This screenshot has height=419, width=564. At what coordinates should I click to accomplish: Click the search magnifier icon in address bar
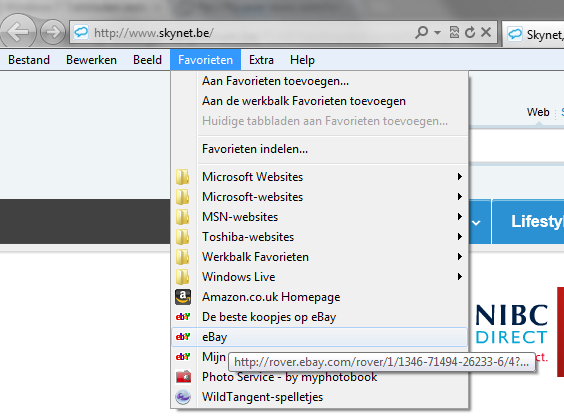click(x=422, y=32)
